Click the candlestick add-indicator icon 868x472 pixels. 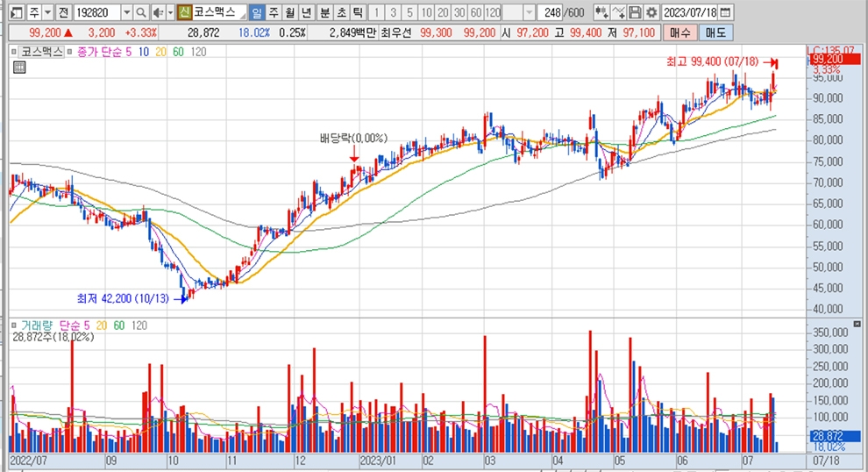click(x=601, y=13)
